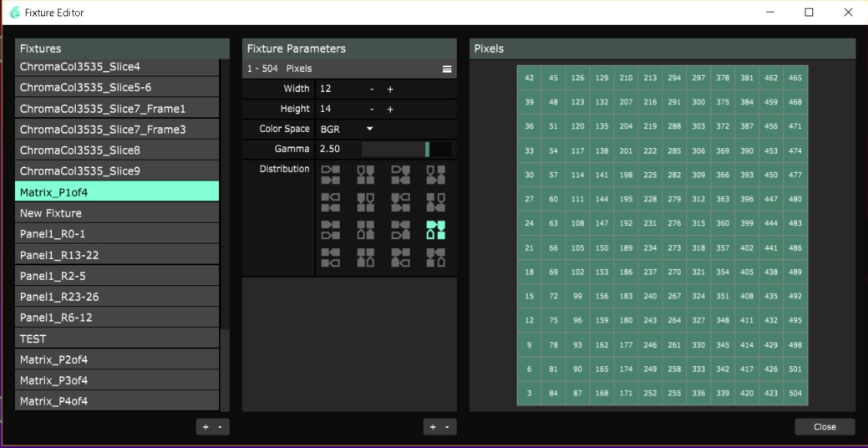Image resolution: width=868 pixels, height=448 pixels.
Task: Add new fixture with plus under Fixtures
Action: pos(206,427)
